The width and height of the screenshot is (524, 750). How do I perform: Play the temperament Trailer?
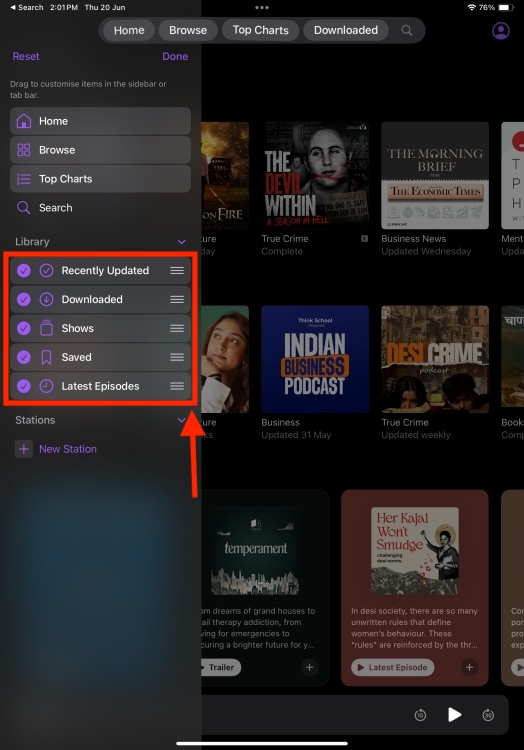click(x=220, y=667)
